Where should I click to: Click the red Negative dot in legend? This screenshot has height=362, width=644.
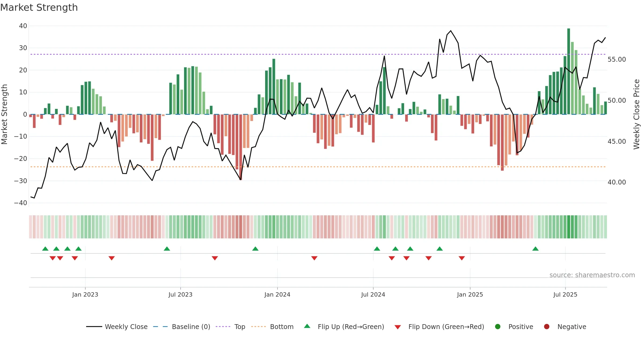click(x=547, y=327)
